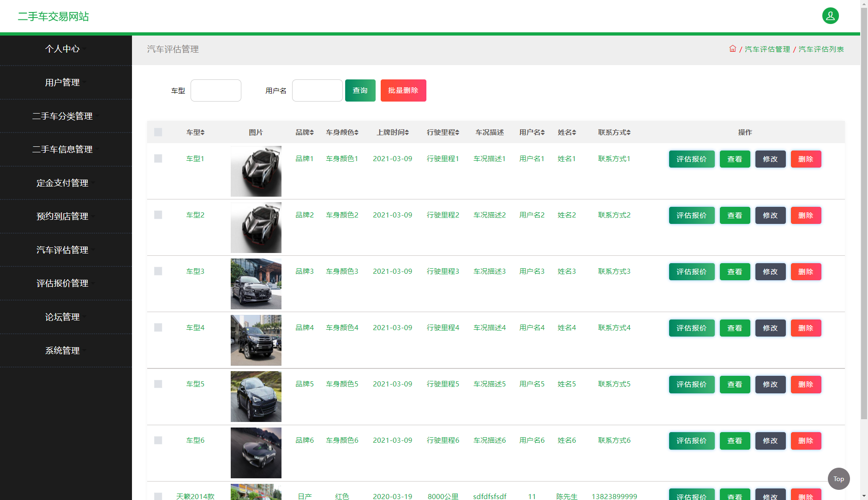Click 删除 for 车型1 row
This screenshot has width=868, height=500.
pyautogui.click(x=806, y=159)
